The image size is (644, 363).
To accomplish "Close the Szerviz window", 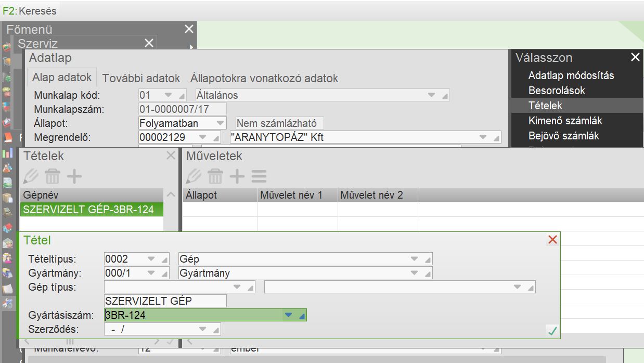I will (149, 43).
